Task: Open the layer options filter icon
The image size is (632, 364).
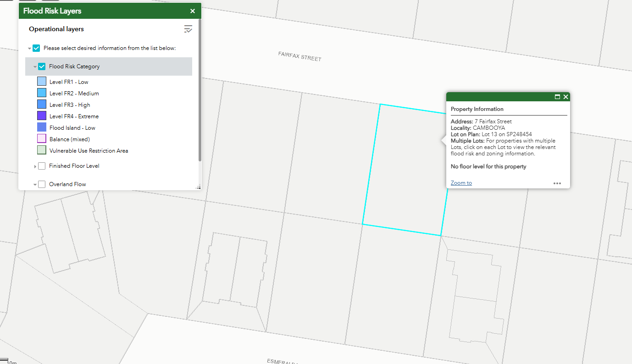Action: [188, 29]
